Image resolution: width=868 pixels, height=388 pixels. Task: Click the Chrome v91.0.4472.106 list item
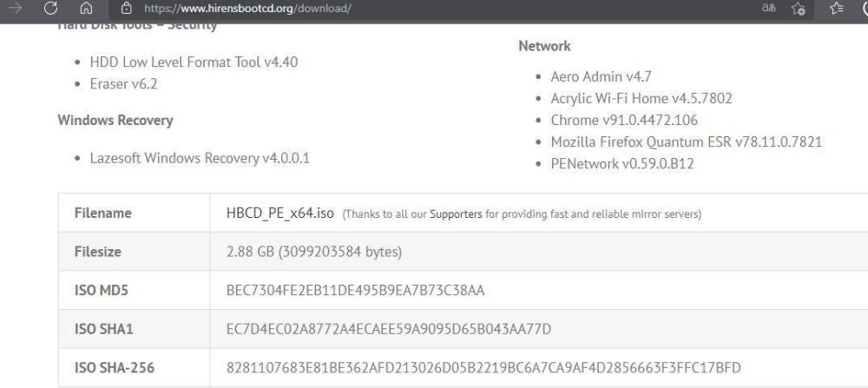pos(624,120)
